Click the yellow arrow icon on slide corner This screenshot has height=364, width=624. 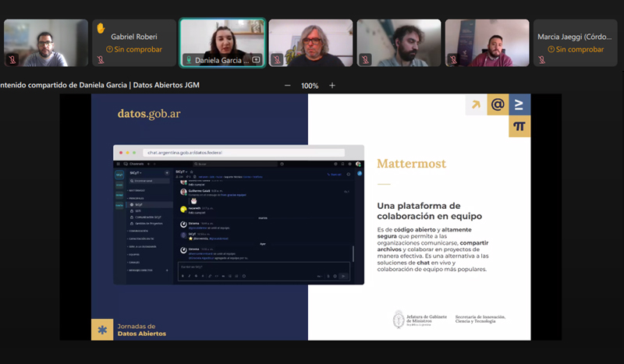pos(476,104)
